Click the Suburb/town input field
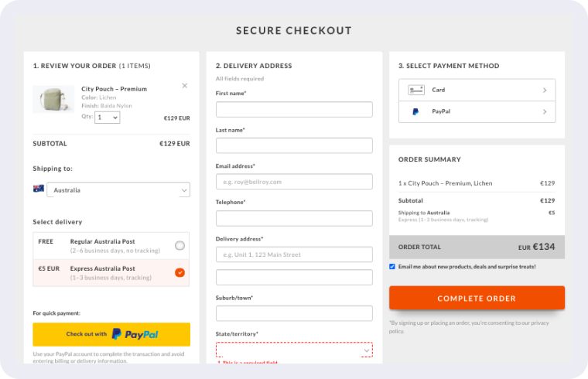Image resolution: width=588 pixels, height=379 pixels. pyautogui.click(x=294, y=313)
